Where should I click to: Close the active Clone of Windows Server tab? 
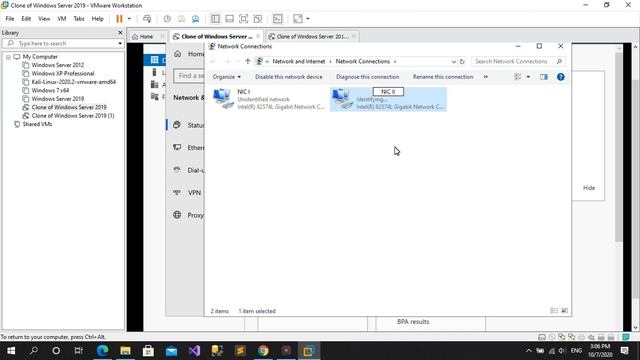point(258,36)
